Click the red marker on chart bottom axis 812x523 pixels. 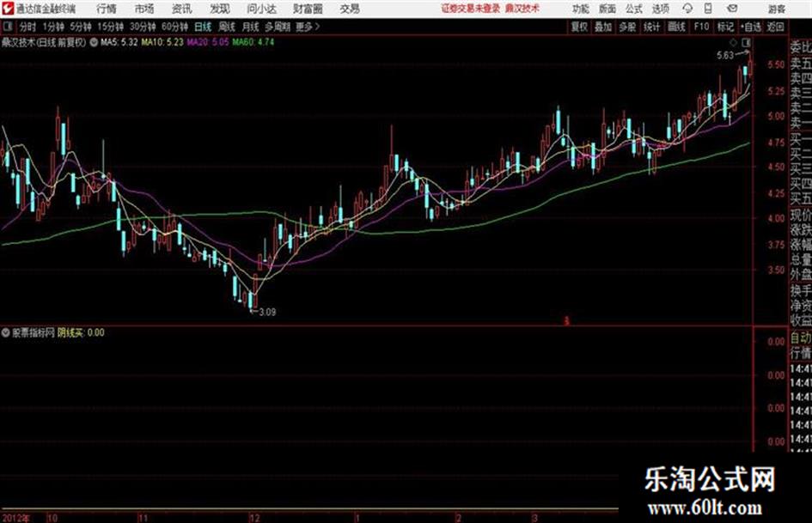tap(566, 321)
